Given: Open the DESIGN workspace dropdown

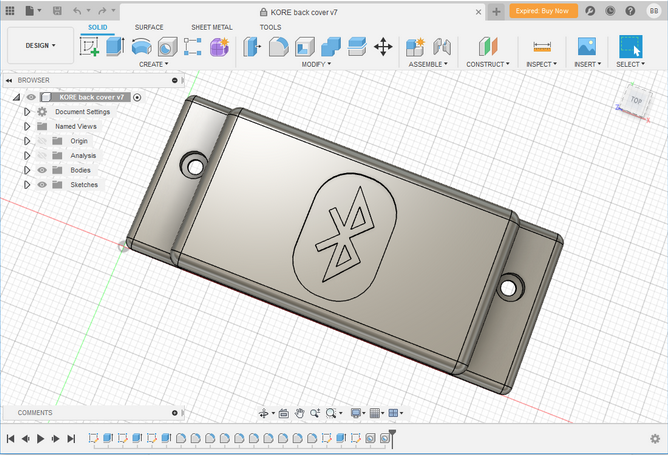Looking at the screenshot, I should click(40, 45).
